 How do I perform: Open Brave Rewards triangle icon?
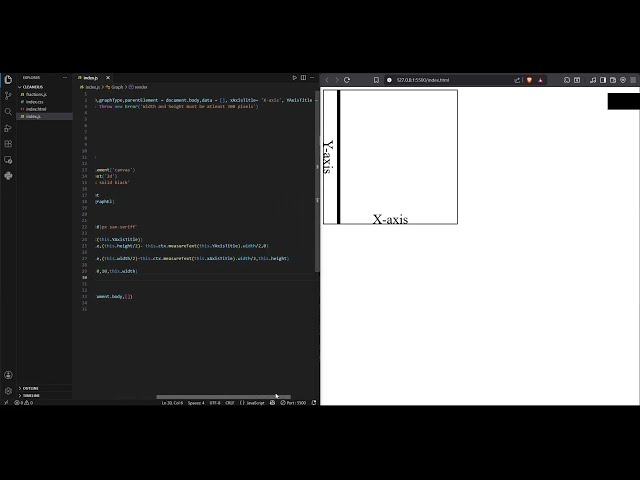click(540, 80)
